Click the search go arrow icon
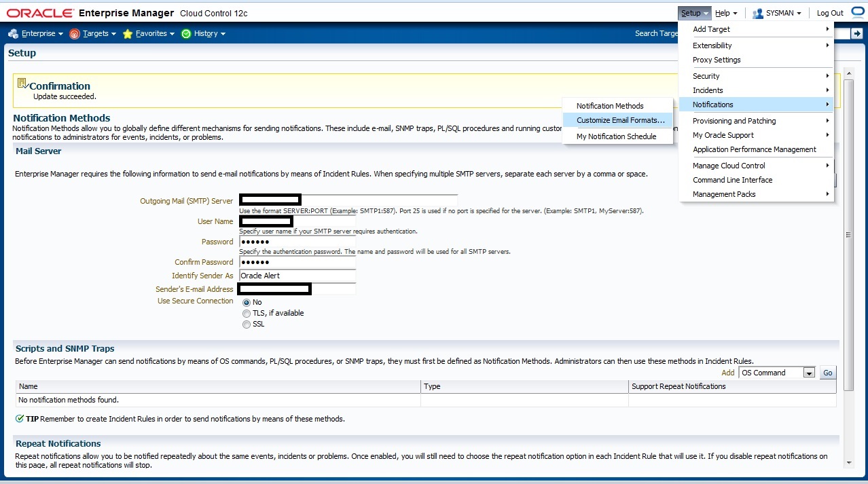This screenshot has width=868, height=484. coord(857,33)
